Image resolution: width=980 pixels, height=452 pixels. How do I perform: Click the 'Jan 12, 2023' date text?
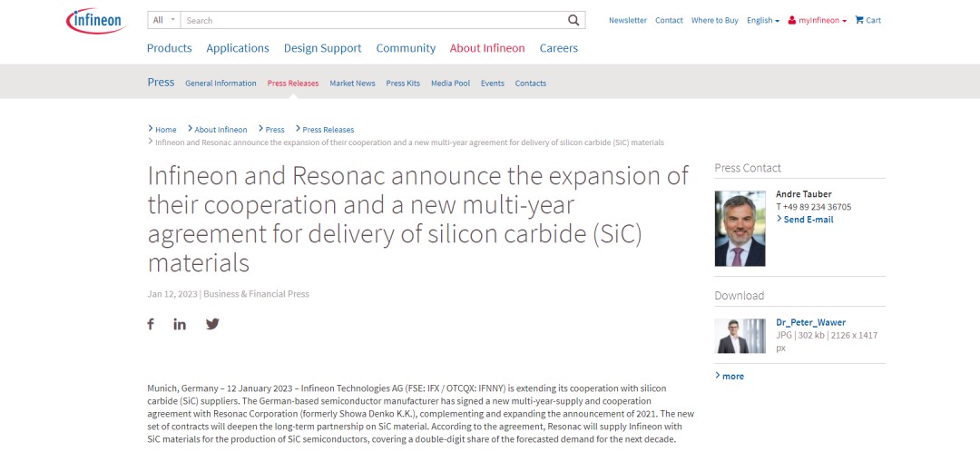coord(172,293)
